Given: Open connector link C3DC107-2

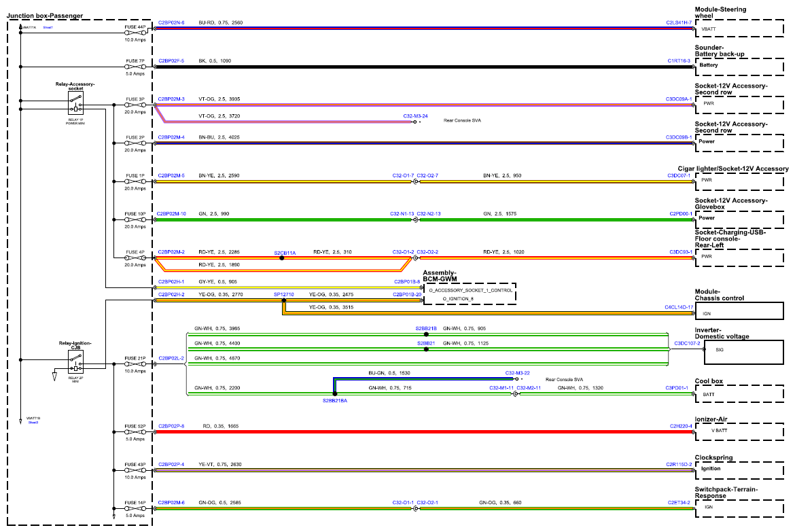Looking at the screenshot, I should 687,343.
